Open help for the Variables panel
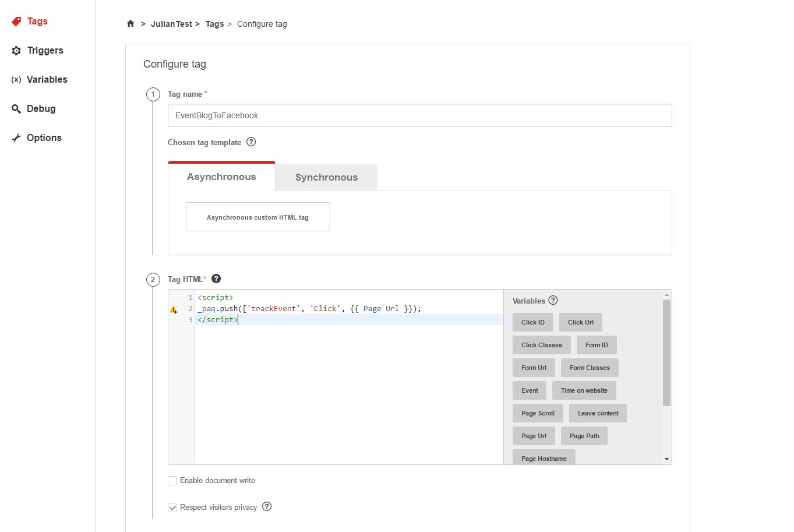The height and width of the screenshot is (532, 794). click(552, 300)
